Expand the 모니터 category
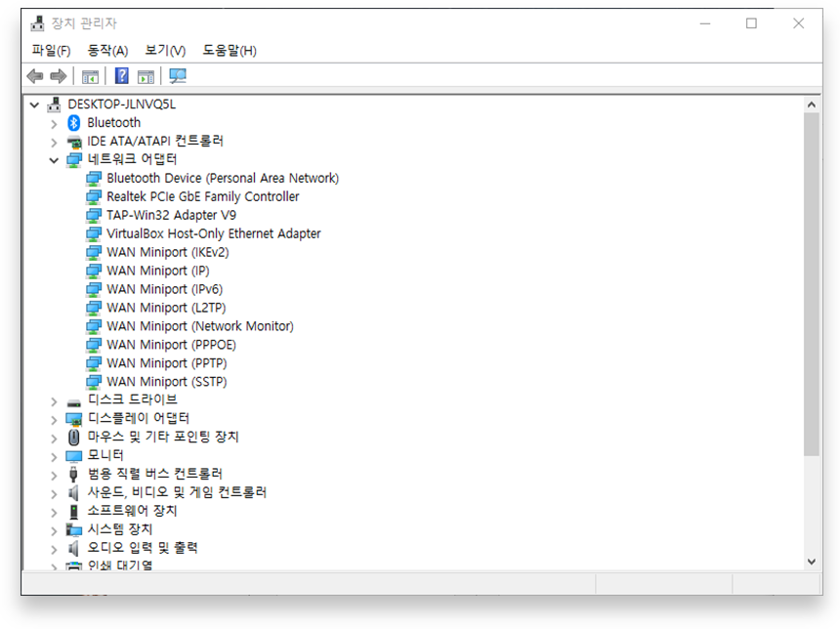 pyautogui.click(x=54, y=456)
